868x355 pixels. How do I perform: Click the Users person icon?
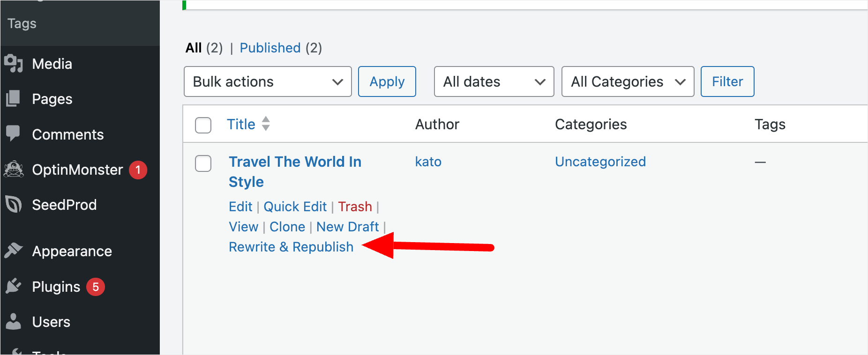[x=14, y=321]
